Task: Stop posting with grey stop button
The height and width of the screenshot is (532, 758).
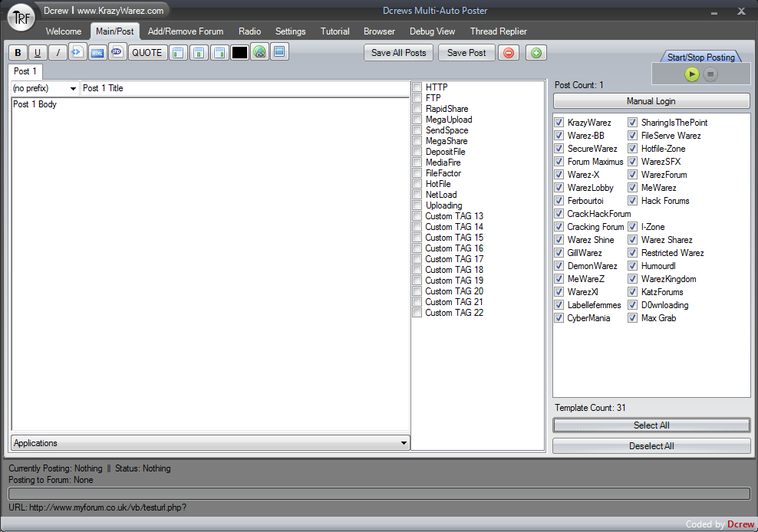Action: [x=710, y=74]
